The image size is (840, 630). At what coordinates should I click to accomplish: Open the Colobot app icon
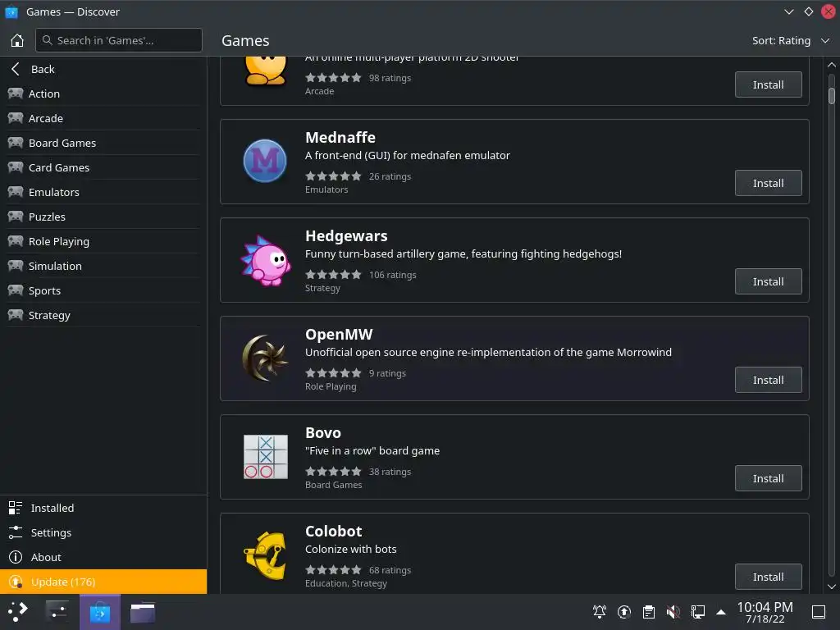click(x=265, y=555)
